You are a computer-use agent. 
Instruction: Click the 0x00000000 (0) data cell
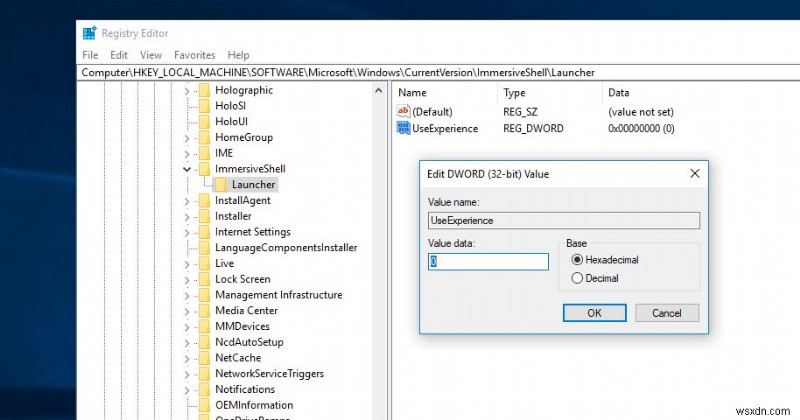[641, 128]
